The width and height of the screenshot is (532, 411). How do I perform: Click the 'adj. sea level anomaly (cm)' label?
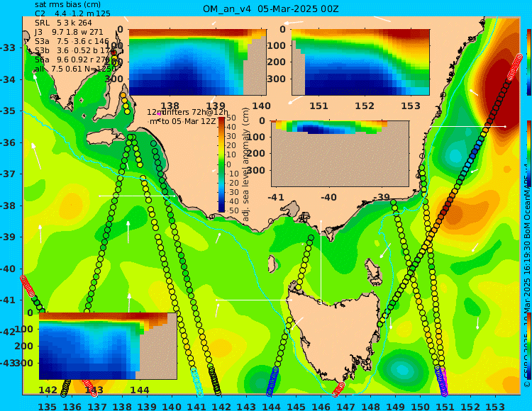[246, 164]
